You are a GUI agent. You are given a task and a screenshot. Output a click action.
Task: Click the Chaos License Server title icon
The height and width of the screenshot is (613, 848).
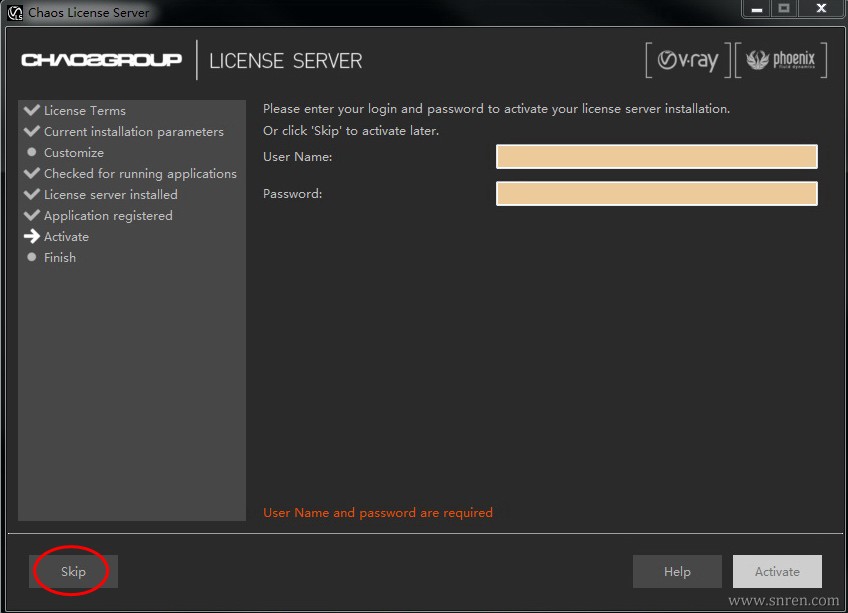click(15, 12)
